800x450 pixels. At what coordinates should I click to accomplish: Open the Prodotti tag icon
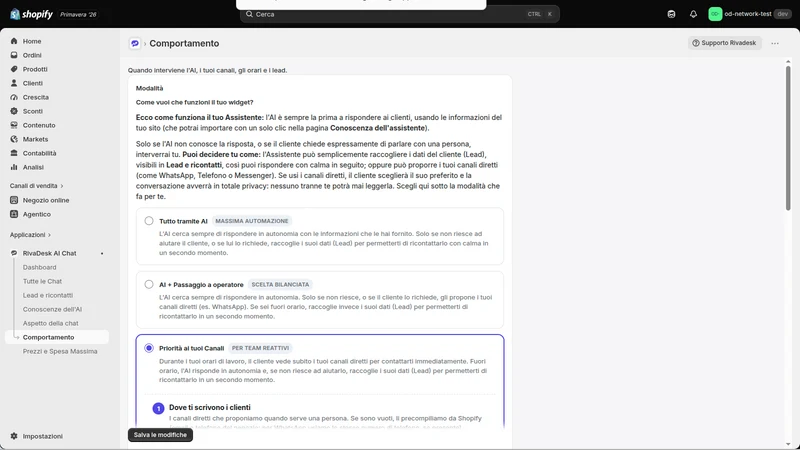pyautogui.click(x=14, y=69)
